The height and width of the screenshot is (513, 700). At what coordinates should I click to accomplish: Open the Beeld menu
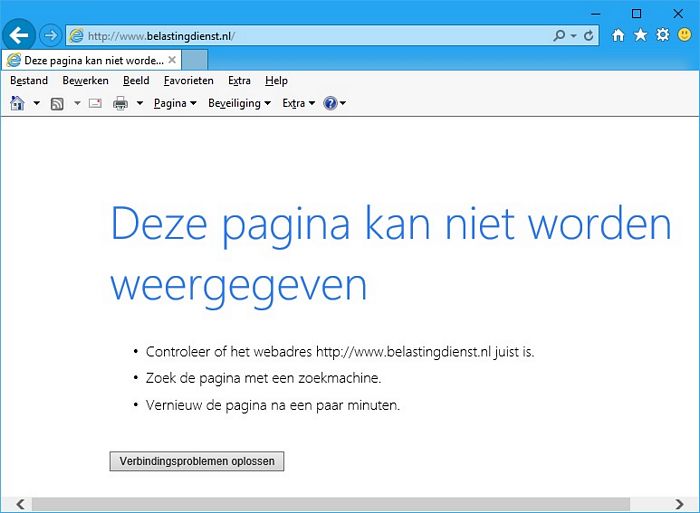coord(136,81)
